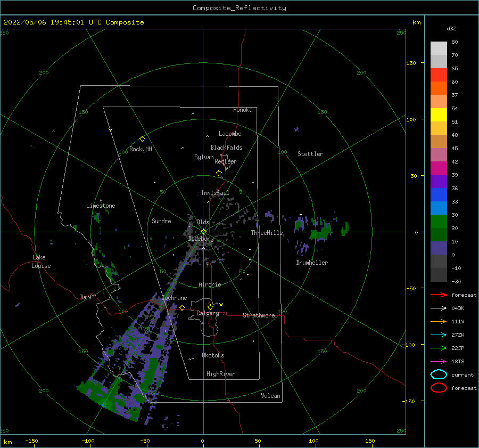This screenshot has width=479, height=448.
Task: Click the yellow -150 label on bottom axis
Action: tap(31, 441)
